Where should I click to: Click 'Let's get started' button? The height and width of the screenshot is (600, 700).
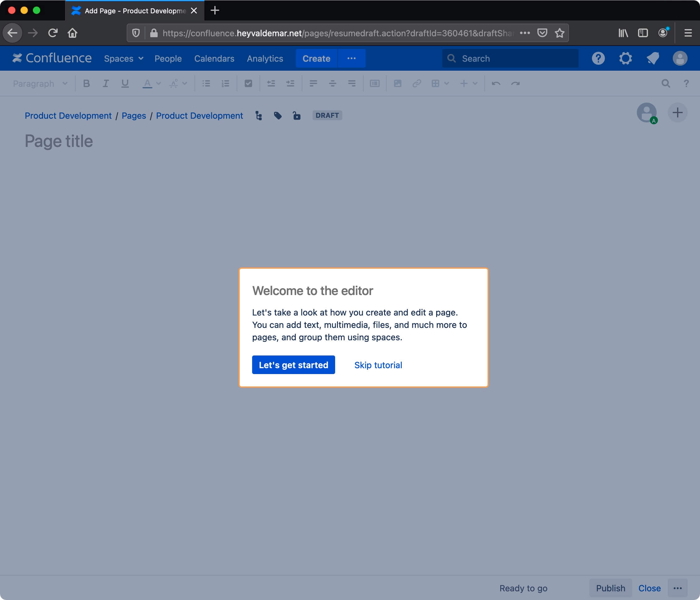[293, 364]
